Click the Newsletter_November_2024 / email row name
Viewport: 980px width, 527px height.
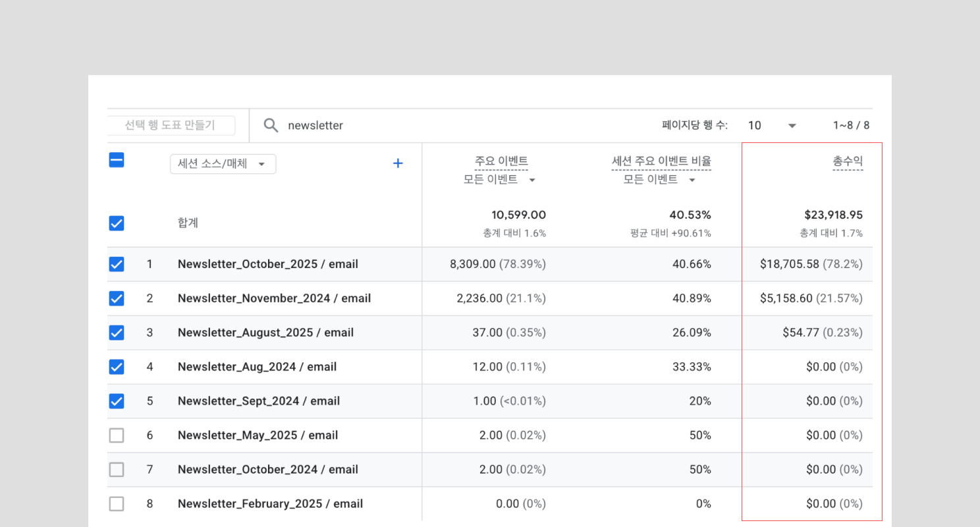(x=274, y=298)
